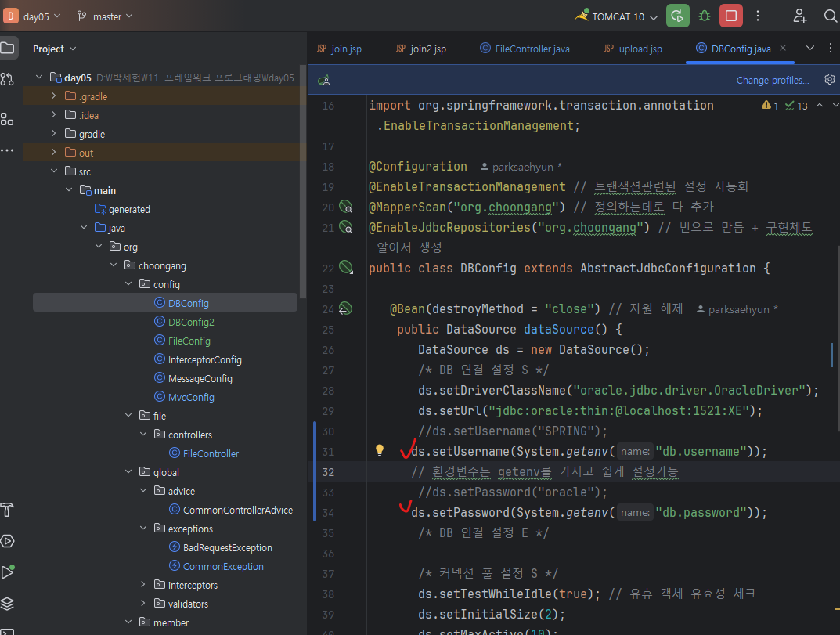Click the Debug bug icon in toolbar
This screenshot has width=840, height=635.
tap(705, 16)
